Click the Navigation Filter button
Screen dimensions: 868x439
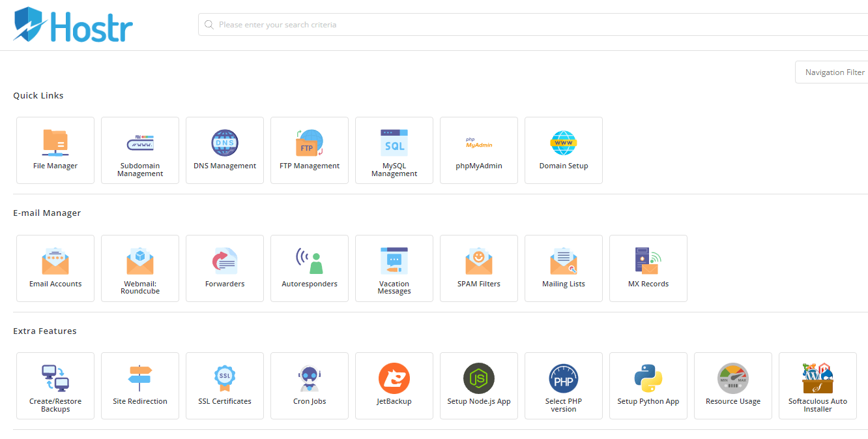click(x=834, y=72)
